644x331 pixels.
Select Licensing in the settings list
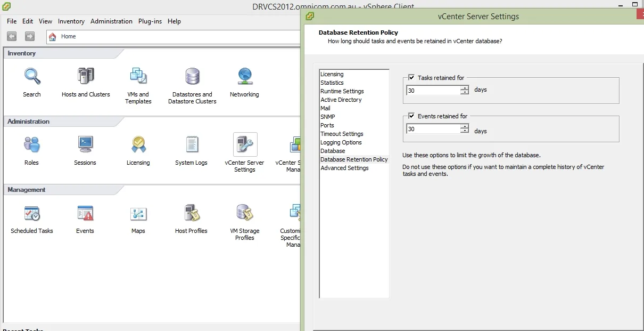pos(332,74)
